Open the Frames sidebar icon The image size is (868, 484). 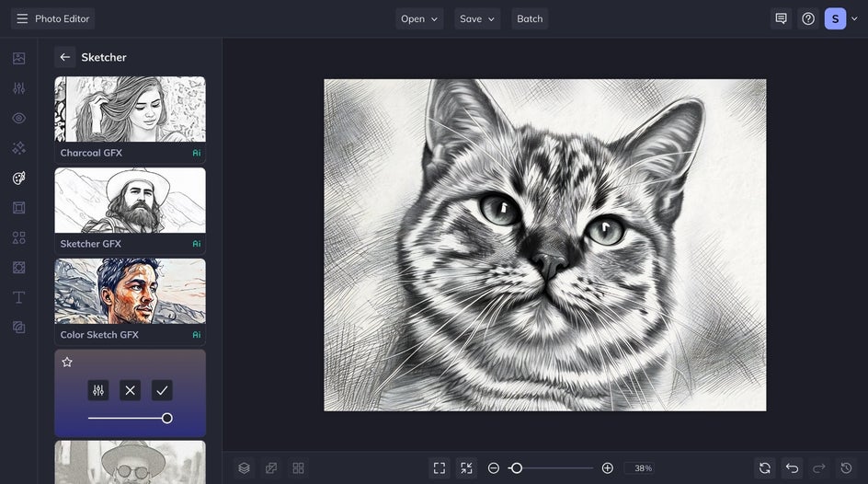point(18,208)
